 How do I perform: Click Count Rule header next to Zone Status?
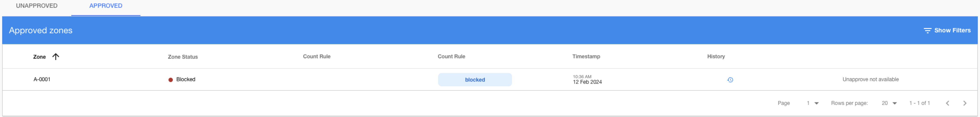[317, 57]
